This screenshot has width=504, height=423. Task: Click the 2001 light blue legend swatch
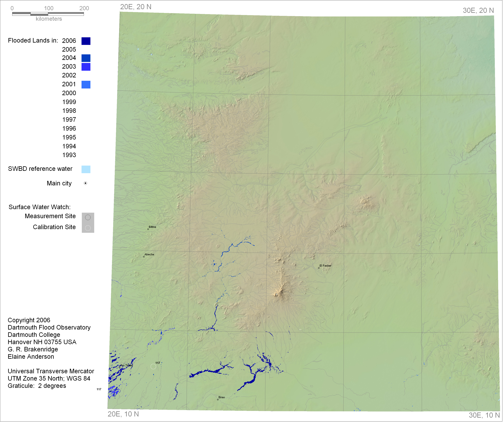tap(86, 85)
